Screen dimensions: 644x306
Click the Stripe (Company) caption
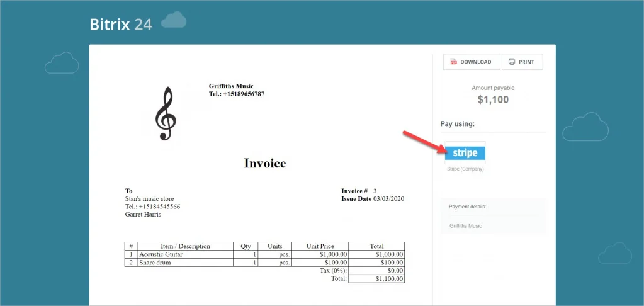pyautogui.click(x=465, y=169)
